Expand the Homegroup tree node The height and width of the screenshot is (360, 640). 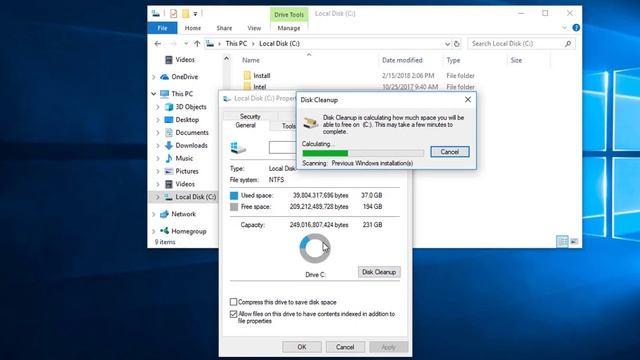point(154,231)
